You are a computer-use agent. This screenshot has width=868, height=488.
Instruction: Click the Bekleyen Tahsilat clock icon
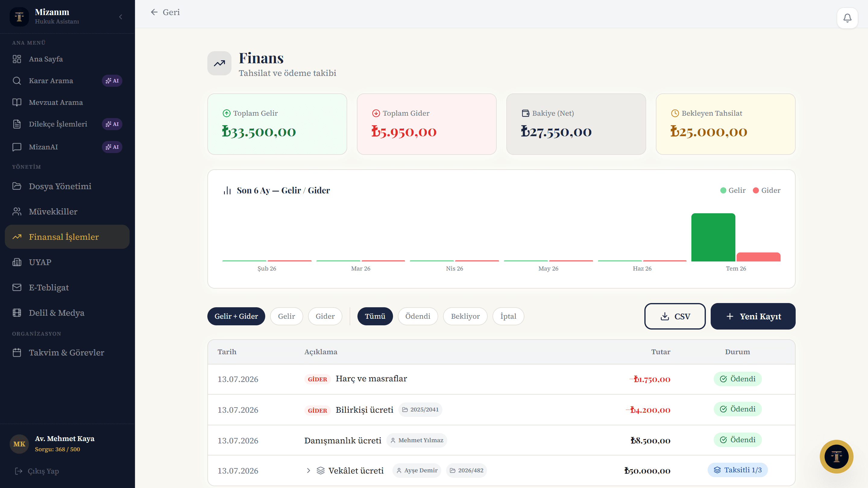(x=675, y=113)
